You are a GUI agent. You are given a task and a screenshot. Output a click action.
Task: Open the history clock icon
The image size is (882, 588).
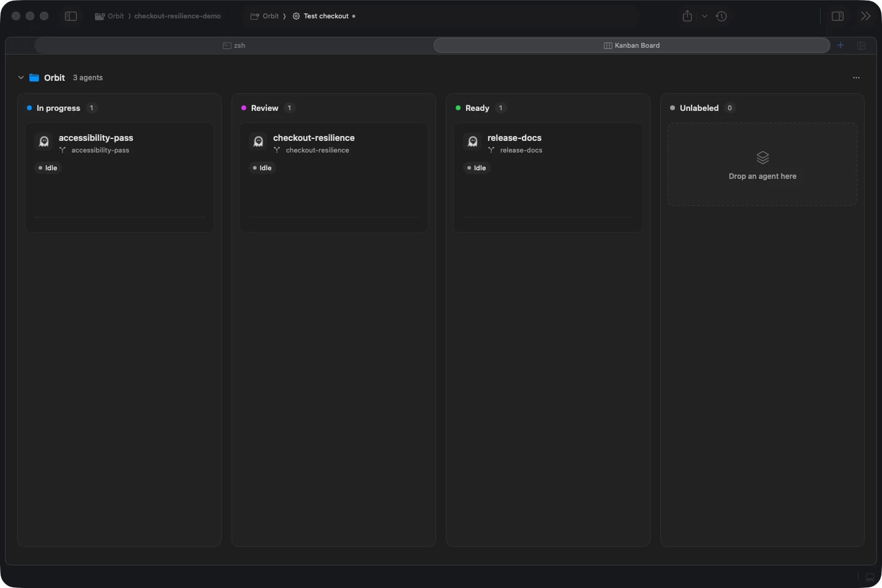coord(722,16)
